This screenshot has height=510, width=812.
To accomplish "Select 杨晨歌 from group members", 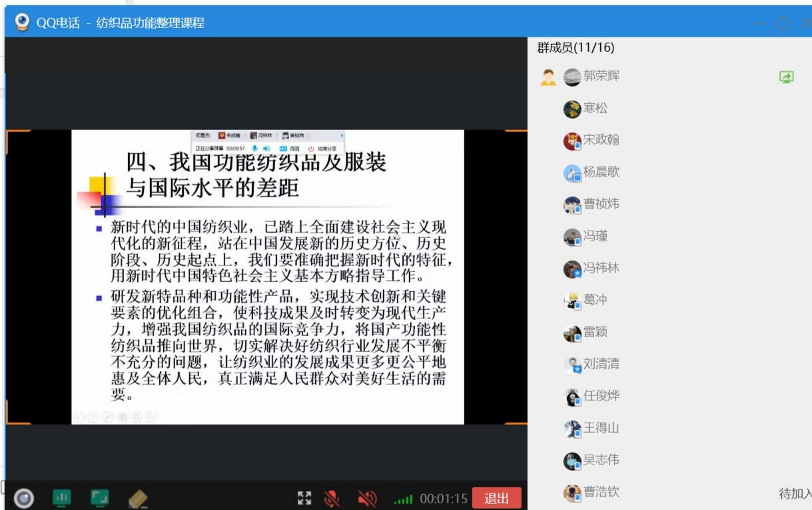I will coord(601,172).
